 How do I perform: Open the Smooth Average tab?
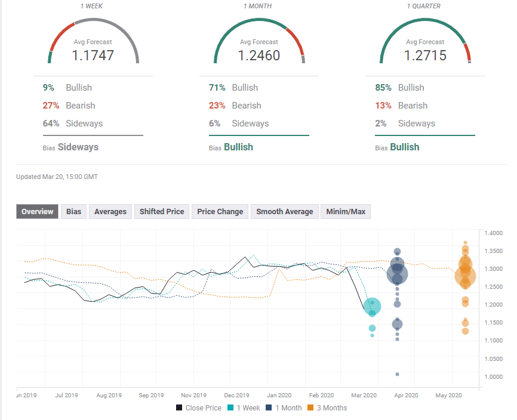[x=284, y=211]
